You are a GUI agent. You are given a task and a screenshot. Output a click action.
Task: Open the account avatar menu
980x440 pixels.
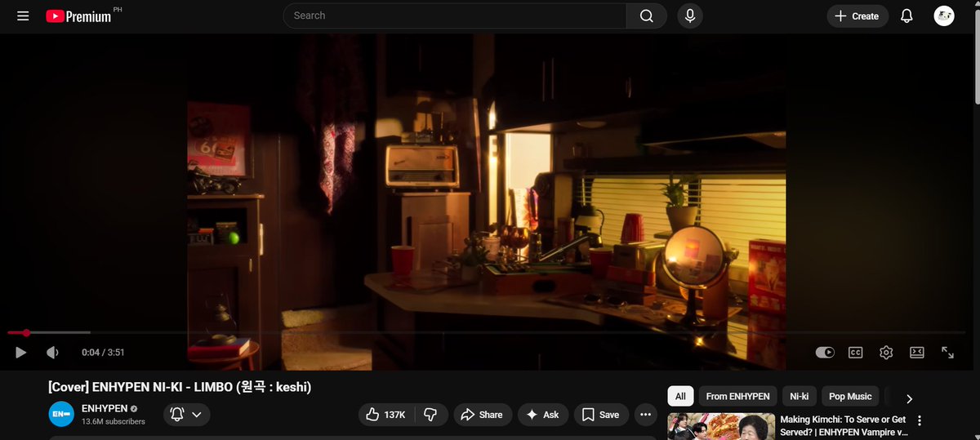(x=944, y=16)
